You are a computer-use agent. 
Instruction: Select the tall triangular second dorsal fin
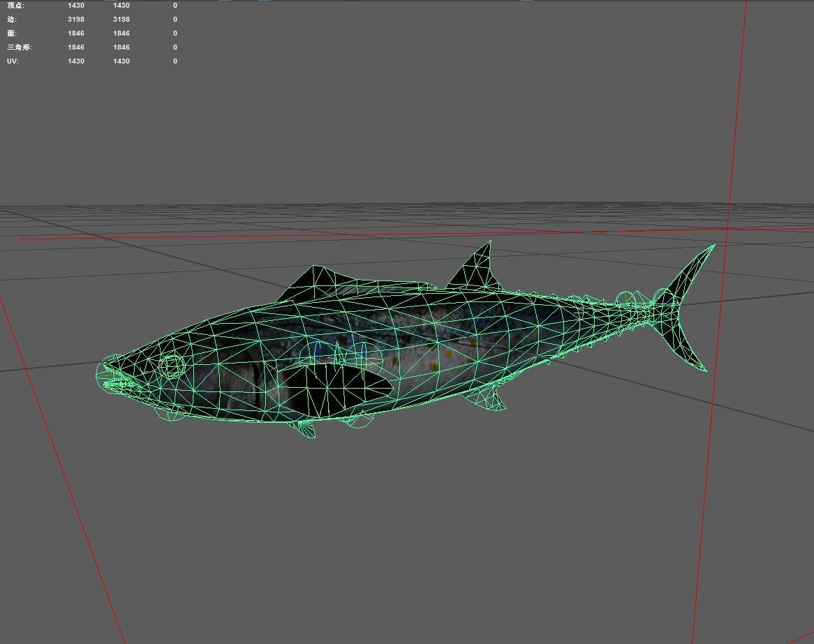point(477,268)
